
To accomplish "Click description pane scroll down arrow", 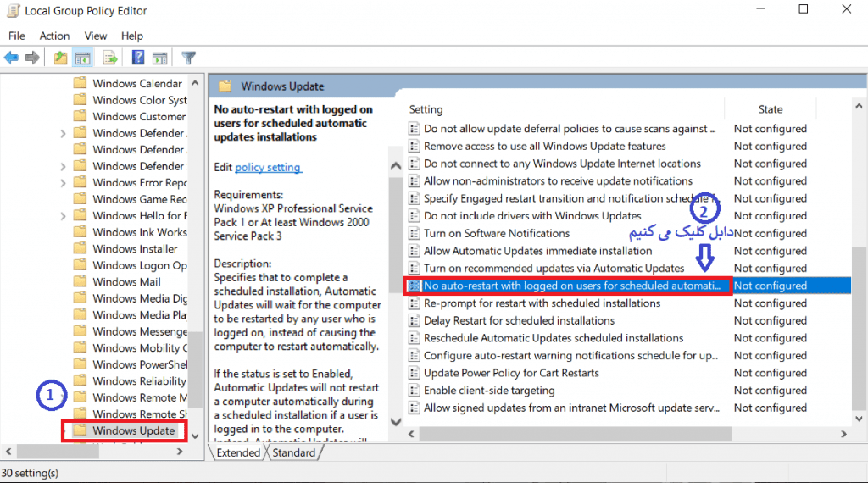I will [396, 422].
